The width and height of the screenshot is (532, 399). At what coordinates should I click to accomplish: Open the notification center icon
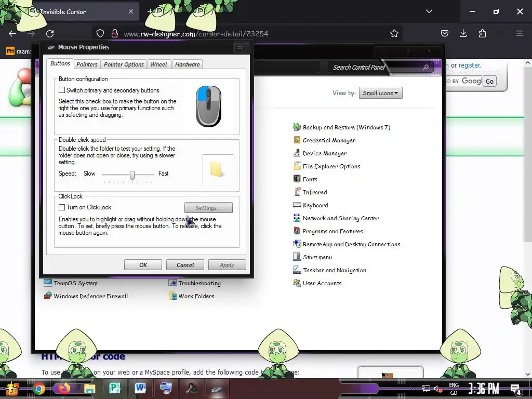tap(516, 389)
